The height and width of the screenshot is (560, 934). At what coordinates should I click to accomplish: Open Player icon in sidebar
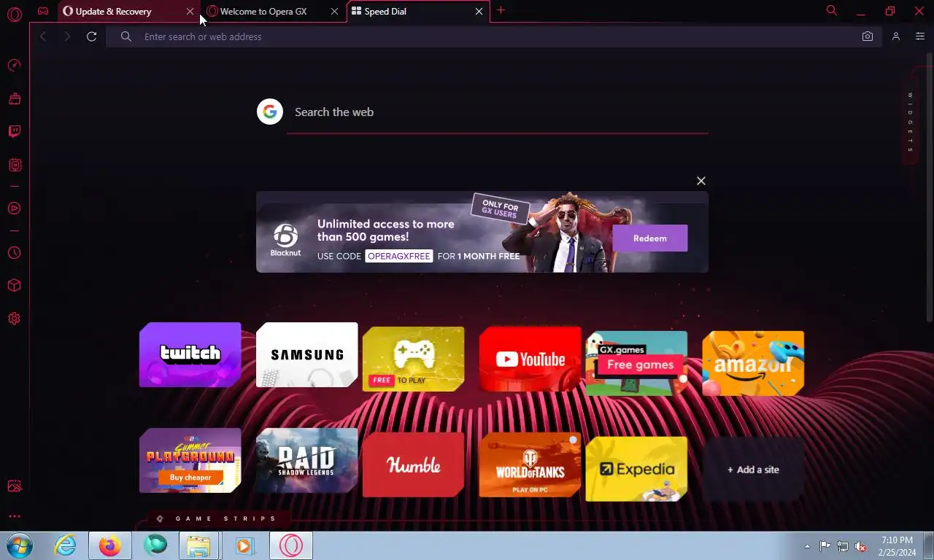(x=14, y=209)
